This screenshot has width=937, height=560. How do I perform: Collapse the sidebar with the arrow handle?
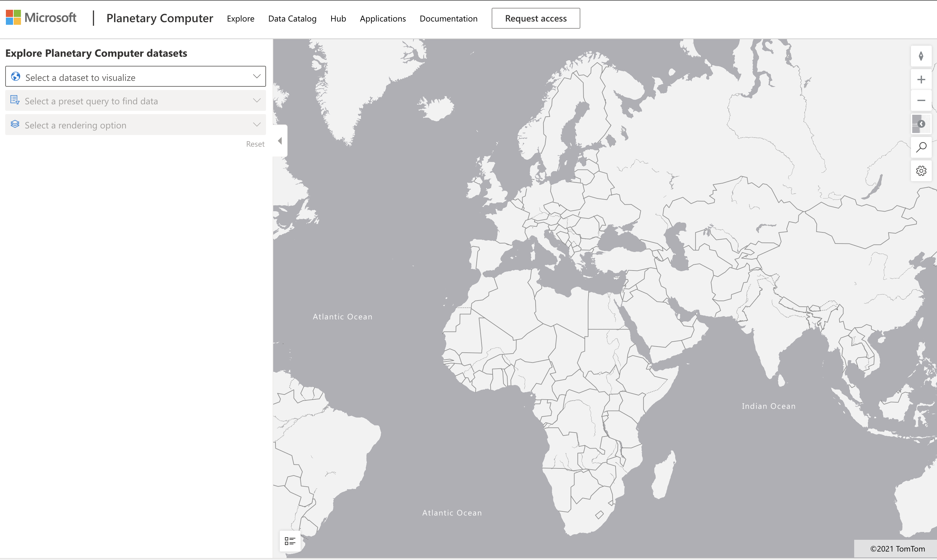pos(280,141)
